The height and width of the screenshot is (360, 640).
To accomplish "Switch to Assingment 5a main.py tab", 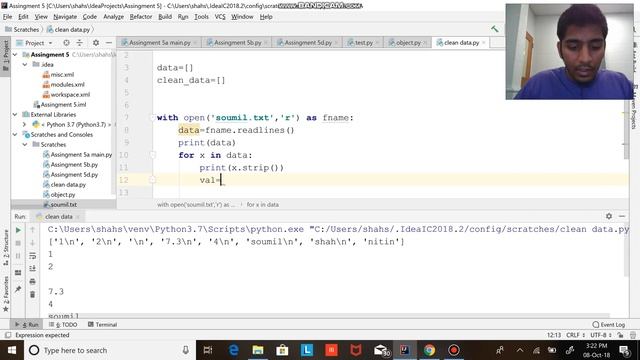I will coord(160,42).
